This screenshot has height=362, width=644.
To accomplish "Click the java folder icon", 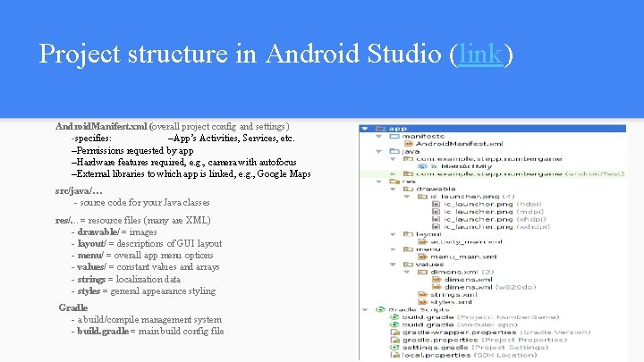I will pos(394,151).
